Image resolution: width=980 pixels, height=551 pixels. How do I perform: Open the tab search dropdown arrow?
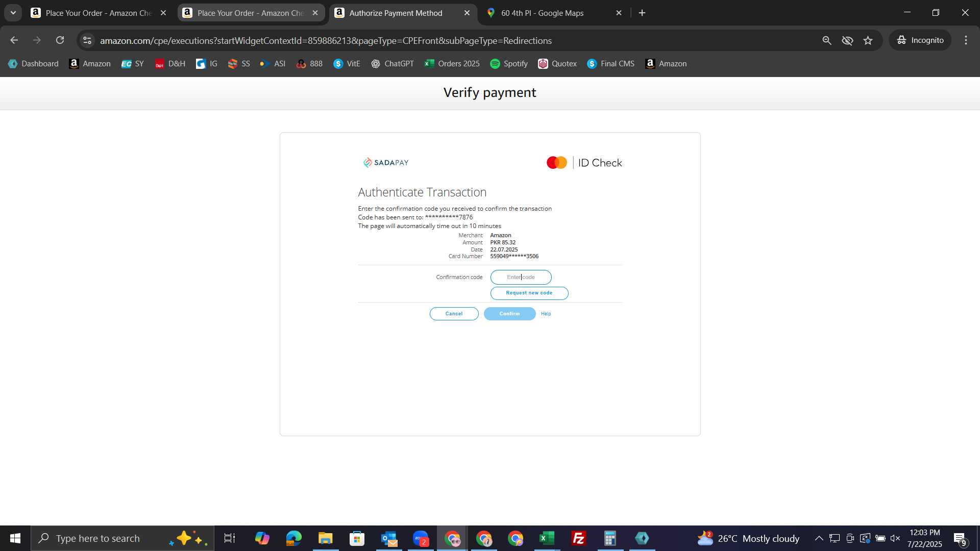[13, 13]
